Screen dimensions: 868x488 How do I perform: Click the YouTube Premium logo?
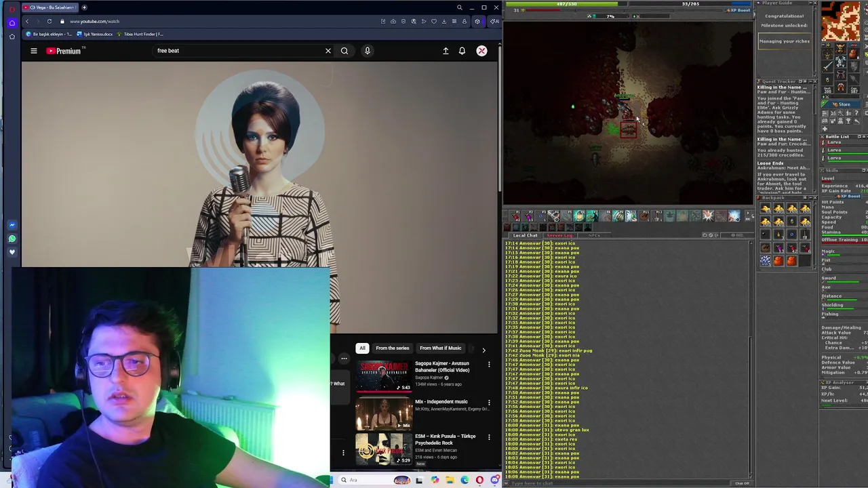[63, 51]
